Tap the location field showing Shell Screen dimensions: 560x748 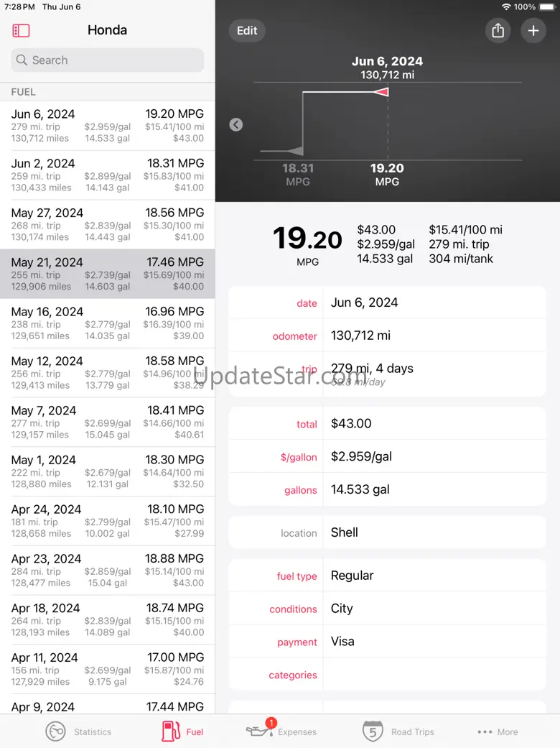pos(387,532)
